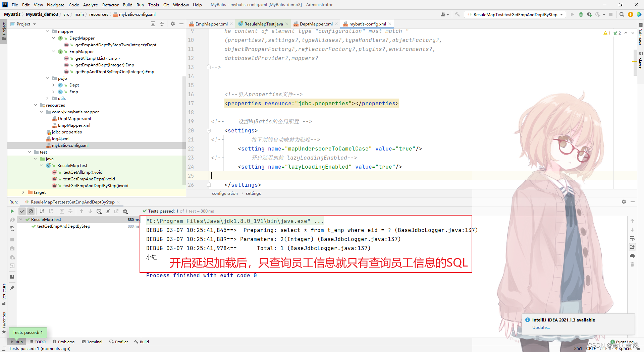Pin the Run tab
Screen dimensions: 644x352
click(12, 288)
